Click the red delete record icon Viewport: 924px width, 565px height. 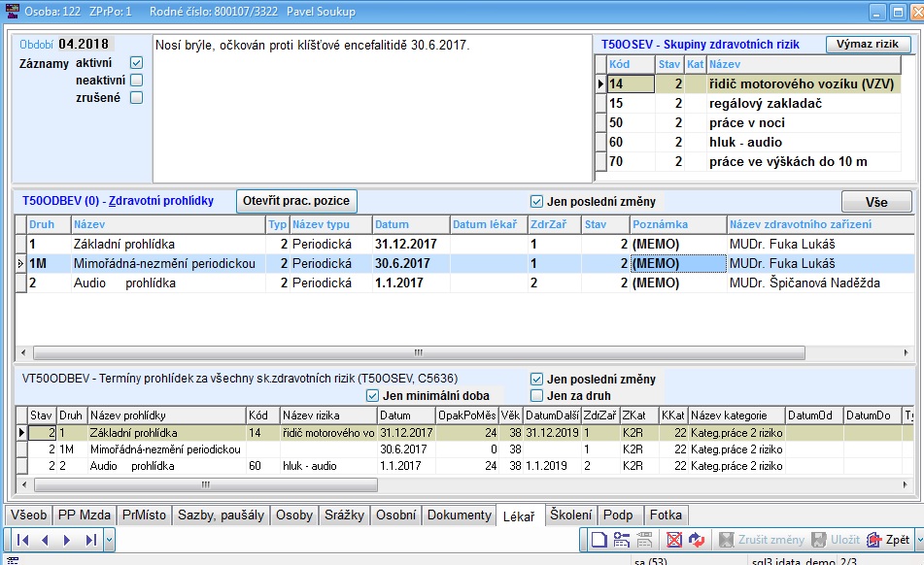673,540
